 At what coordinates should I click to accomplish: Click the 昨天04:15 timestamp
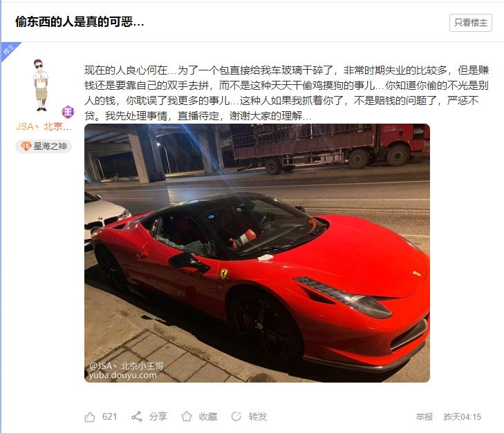point(463,416)
